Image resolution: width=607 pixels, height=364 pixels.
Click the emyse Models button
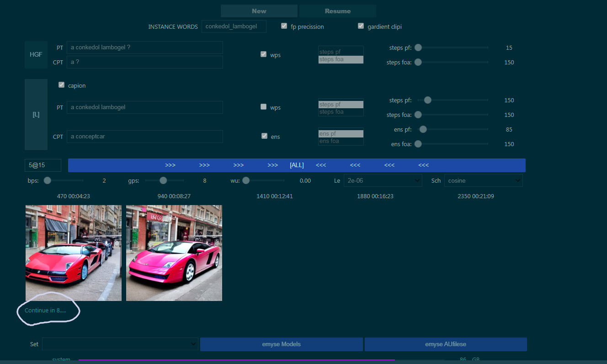(x=282, y=344)
